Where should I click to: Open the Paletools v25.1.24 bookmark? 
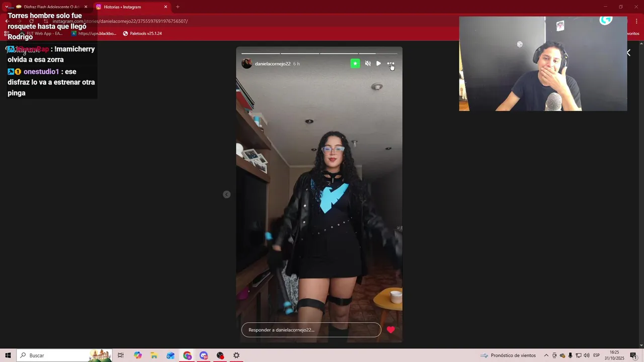point(142,33)
